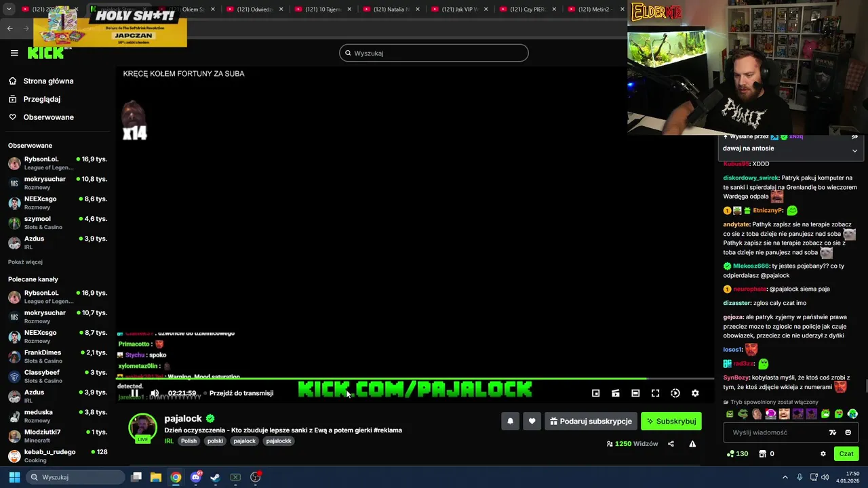Open chat settings gear icon
The image size is (868, 488).
click(823, 453)
